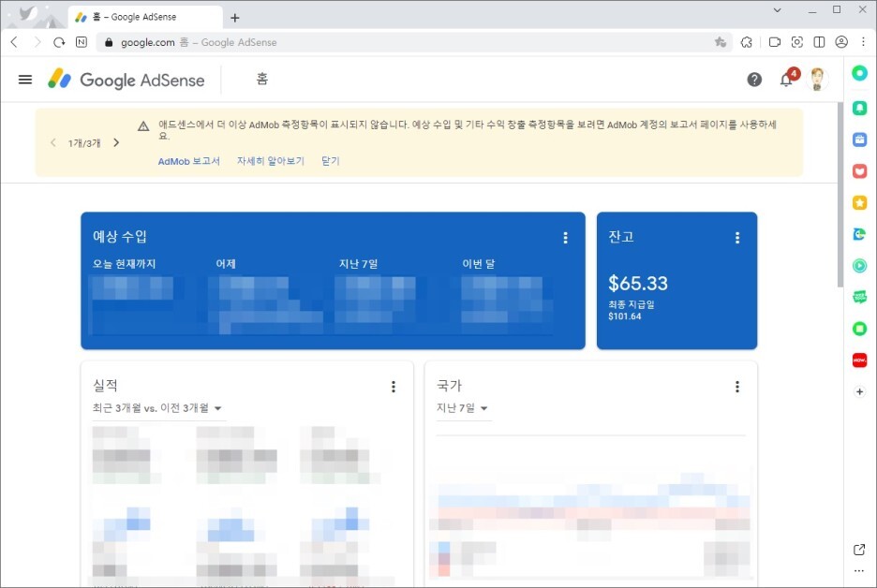Select the 홈 – Google AdSense tab

tap(145, 18)
